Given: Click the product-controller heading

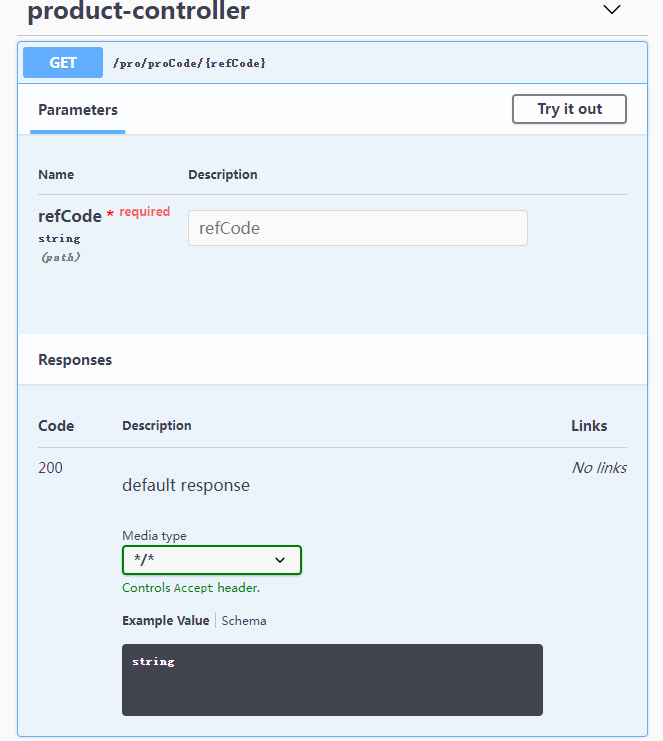Looking at the screenshot, I should pyautogui.click(x=139, y=12).
